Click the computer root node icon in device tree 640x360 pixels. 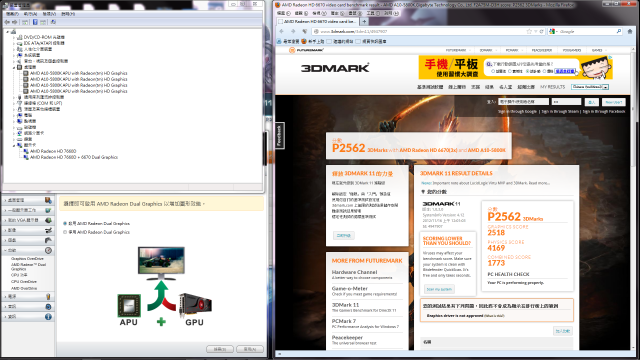pyautogui.click(x=13, y=31)
